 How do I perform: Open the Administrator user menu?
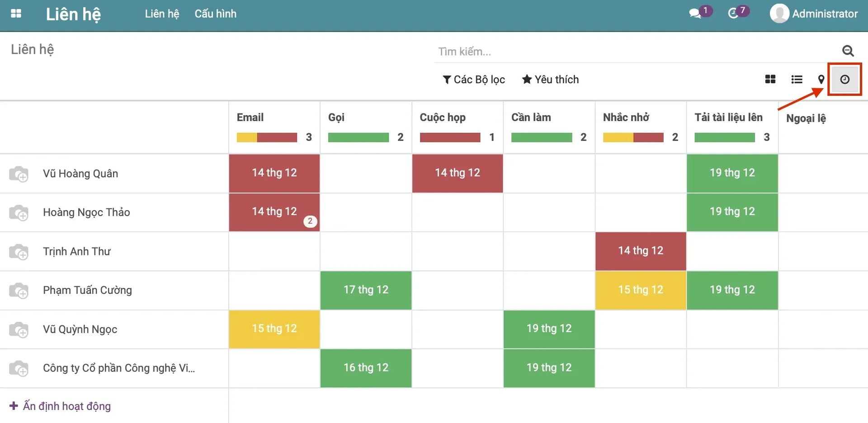[x=814, y=14]
